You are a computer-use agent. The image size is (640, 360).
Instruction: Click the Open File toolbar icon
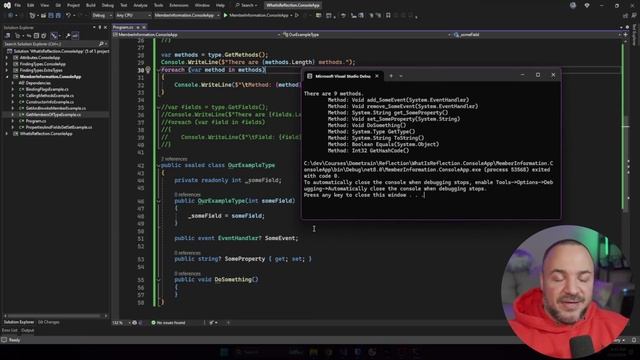pyautogui.click(x=43, y=16)
